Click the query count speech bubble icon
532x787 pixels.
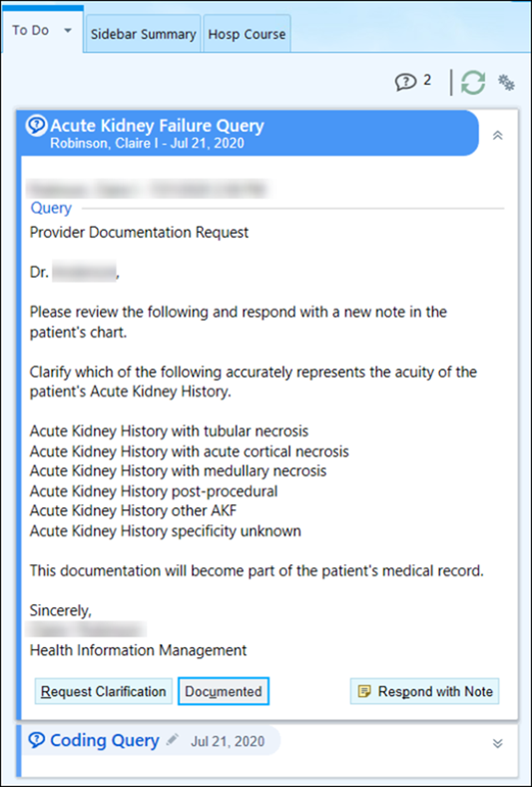pos(405,82)
